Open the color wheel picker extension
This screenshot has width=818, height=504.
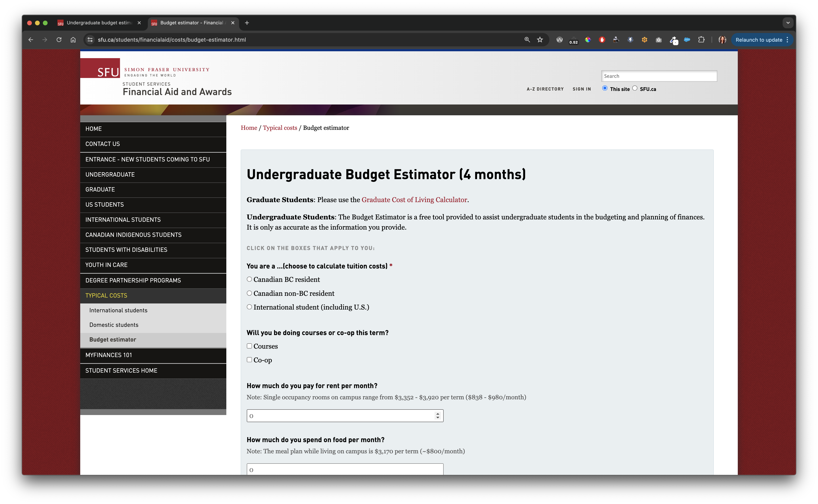(x=588, y=40)
